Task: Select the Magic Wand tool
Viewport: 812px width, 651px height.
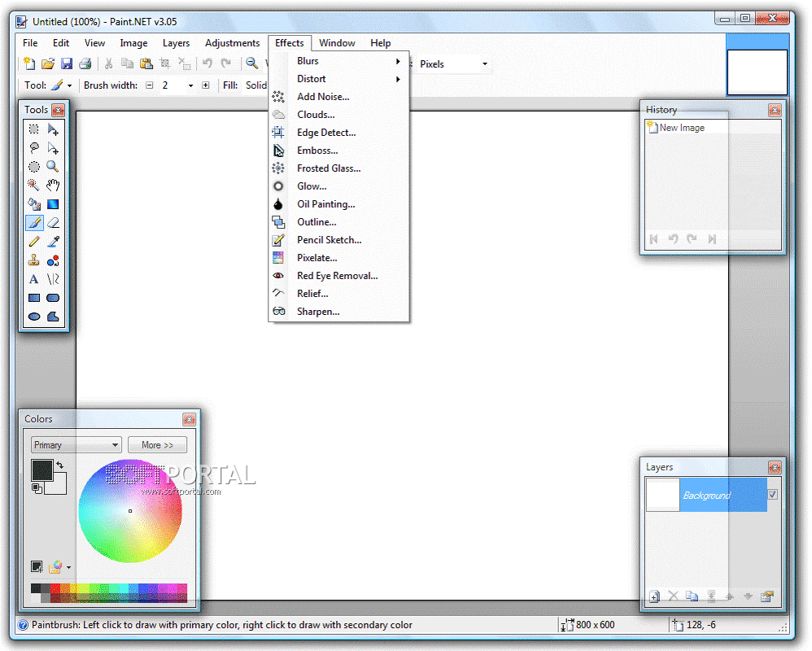Action: click(34, 186)
